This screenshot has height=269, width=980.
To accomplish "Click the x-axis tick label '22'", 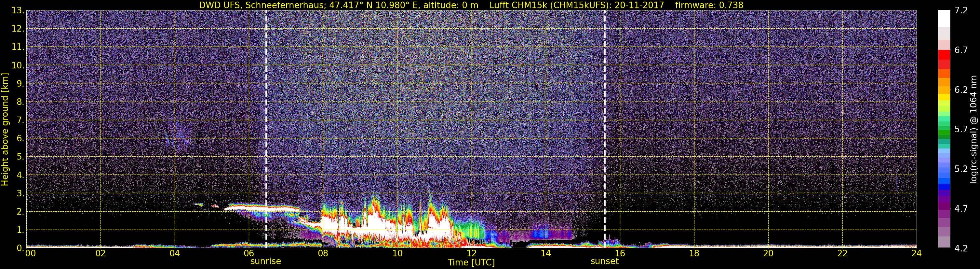I will [842, 253].
